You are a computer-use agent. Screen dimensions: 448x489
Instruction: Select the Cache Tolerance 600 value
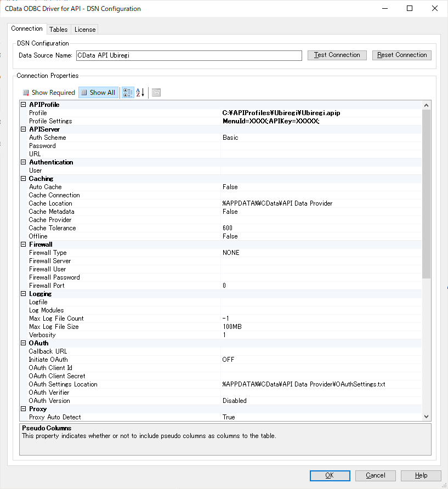(228, 228)
